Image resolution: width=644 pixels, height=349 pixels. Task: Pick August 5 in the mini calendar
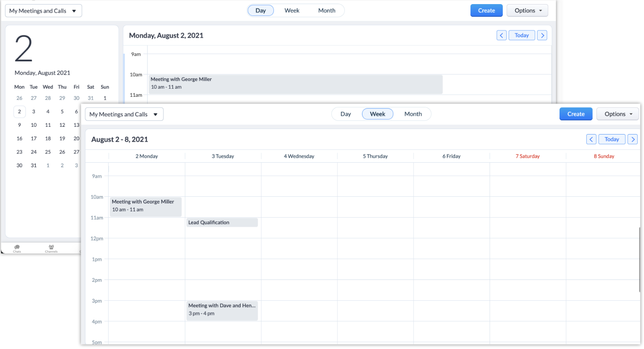(x=62, y=111)
